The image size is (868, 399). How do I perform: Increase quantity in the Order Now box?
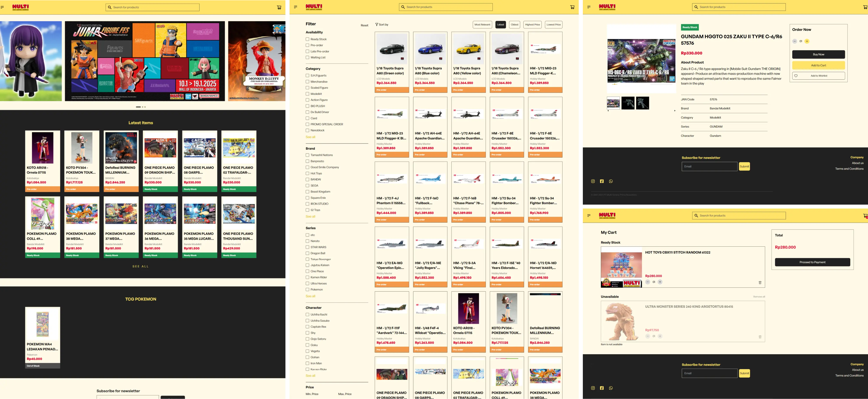click(x=807, y=41)
